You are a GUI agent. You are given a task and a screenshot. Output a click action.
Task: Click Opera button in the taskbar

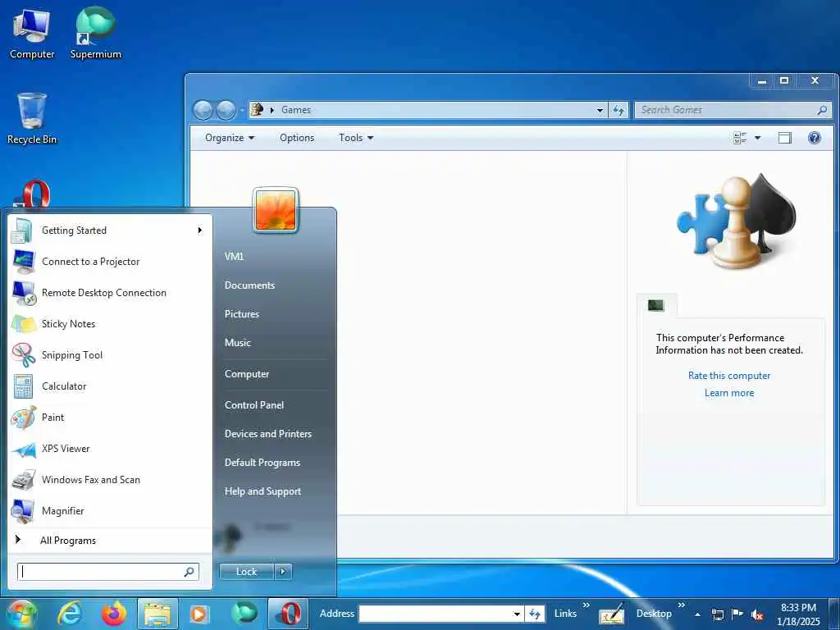tap(288, 614)
